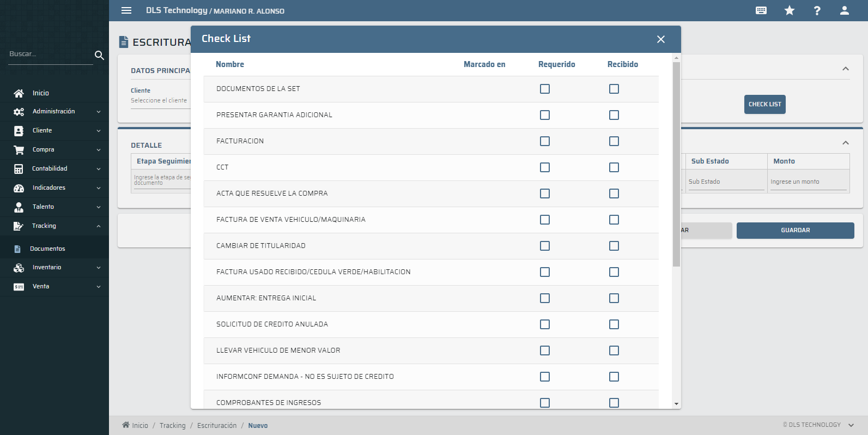
Task: Click the Talento person icon
Action: click(x=19, y=207)
